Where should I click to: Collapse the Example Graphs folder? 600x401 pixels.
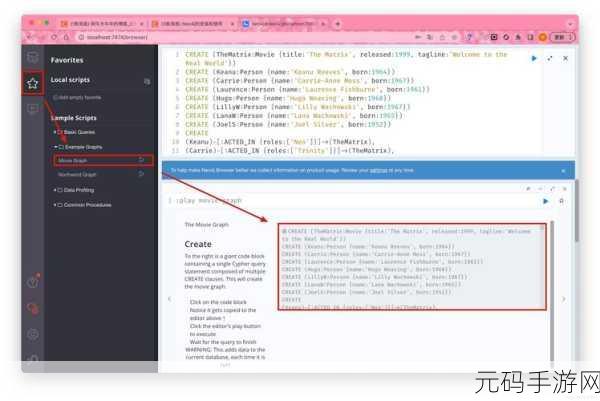click(79, 147)
